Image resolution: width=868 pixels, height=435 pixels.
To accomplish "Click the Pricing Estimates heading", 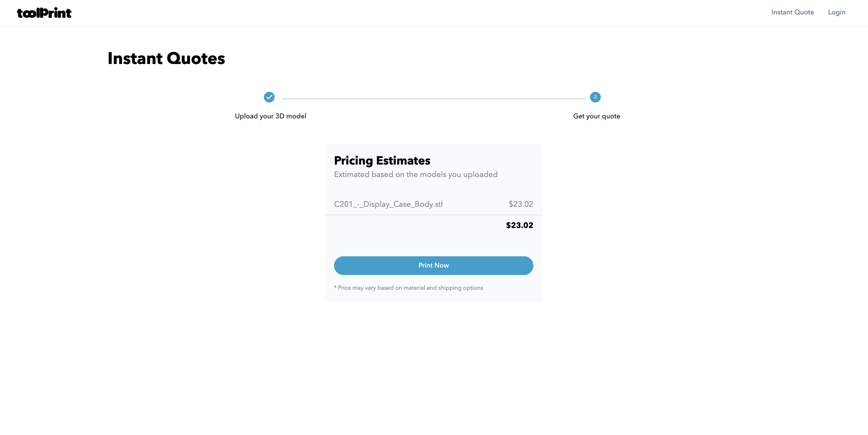I will (x=382, y=161).
